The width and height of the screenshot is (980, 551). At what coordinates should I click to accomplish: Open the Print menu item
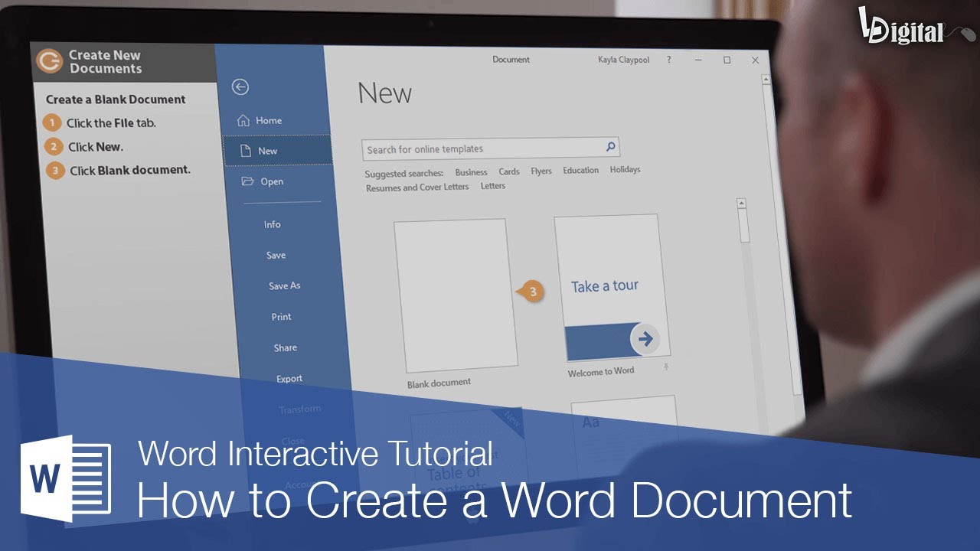pyautogui.click(x=281, y=316)
